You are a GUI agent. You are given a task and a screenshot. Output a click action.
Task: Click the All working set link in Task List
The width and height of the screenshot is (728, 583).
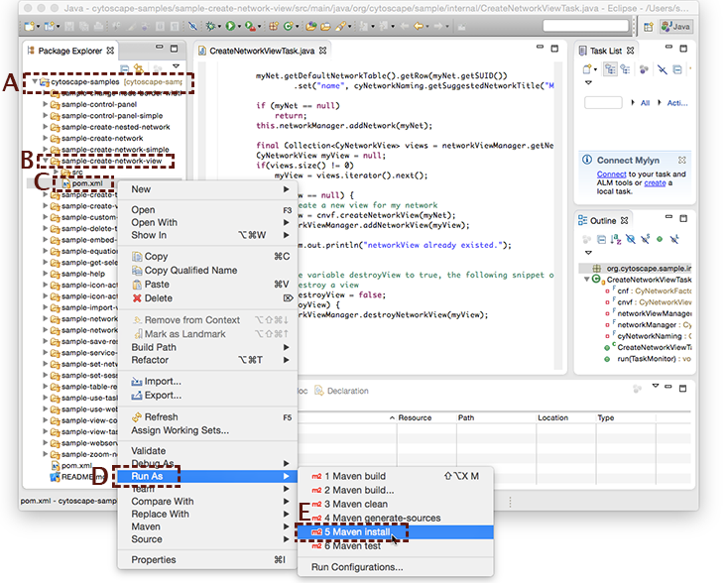coord(645,103)
